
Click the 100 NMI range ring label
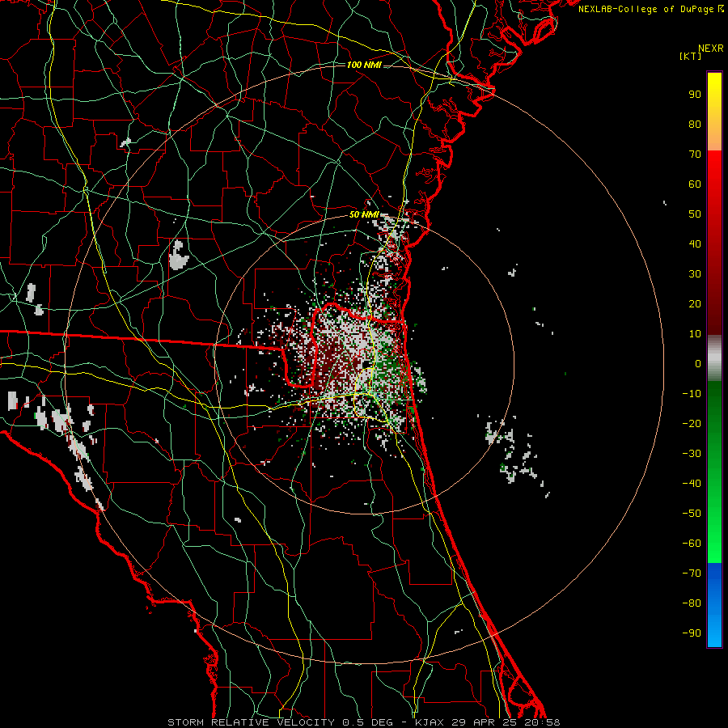click(x=364, y=65)
